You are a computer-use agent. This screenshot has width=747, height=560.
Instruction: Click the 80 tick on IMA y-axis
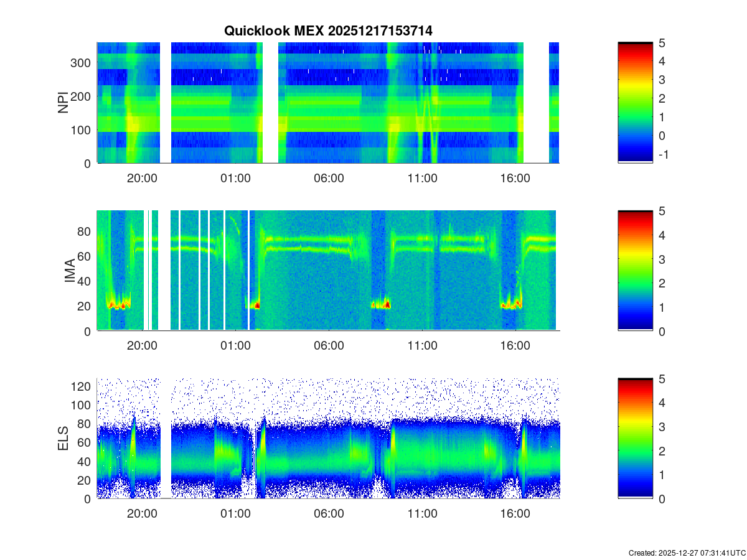pyautogui.click(x=84, y=231)
